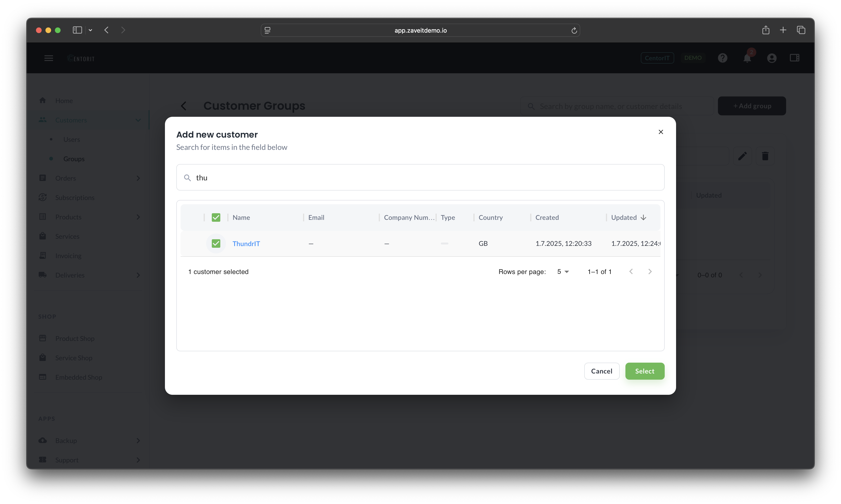Sort table by Name column
This screenshot has height=504, width=841.
coord(241,217)
